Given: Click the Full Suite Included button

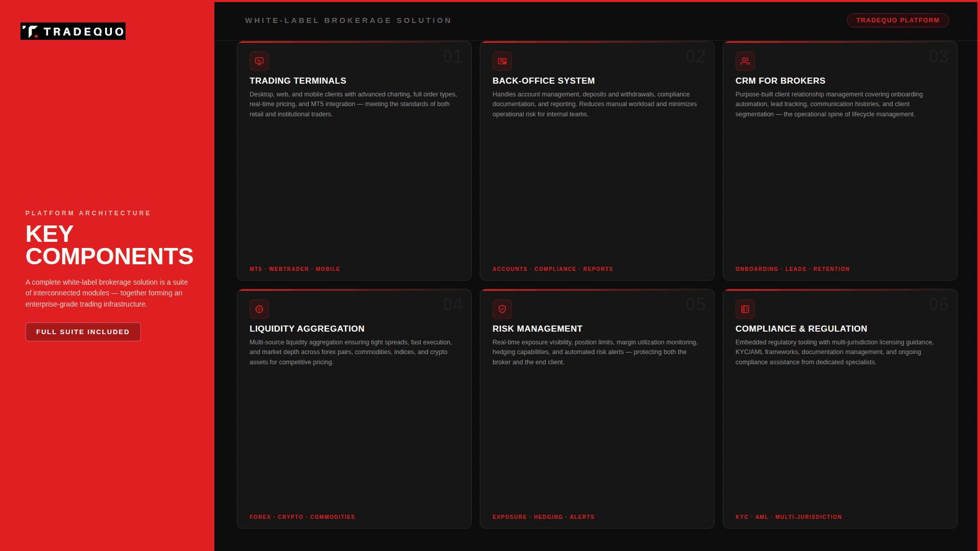Looking at the screenshot, I should [83, 332].
